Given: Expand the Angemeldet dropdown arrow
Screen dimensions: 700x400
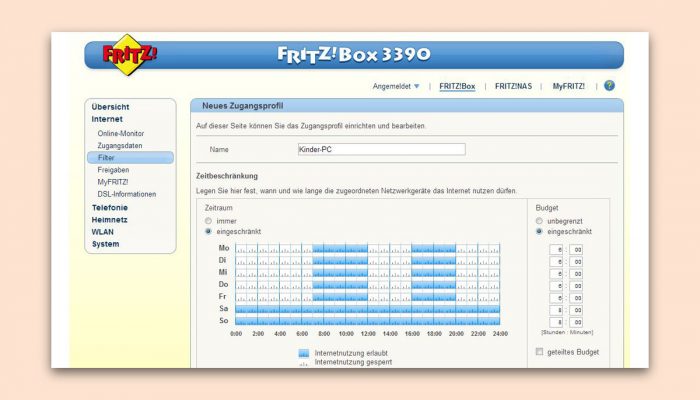Looking at the screenshot, I should (x=417, y=86).
